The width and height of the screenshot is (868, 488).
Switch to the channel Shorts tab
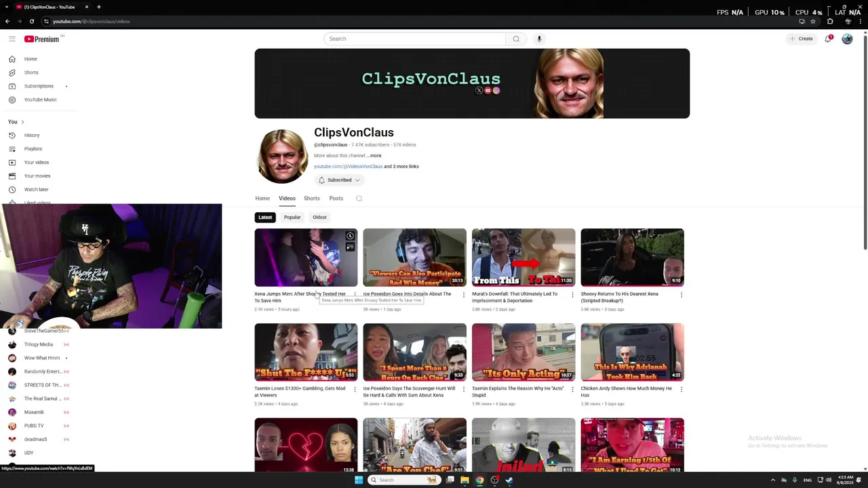tap(312, 199)
